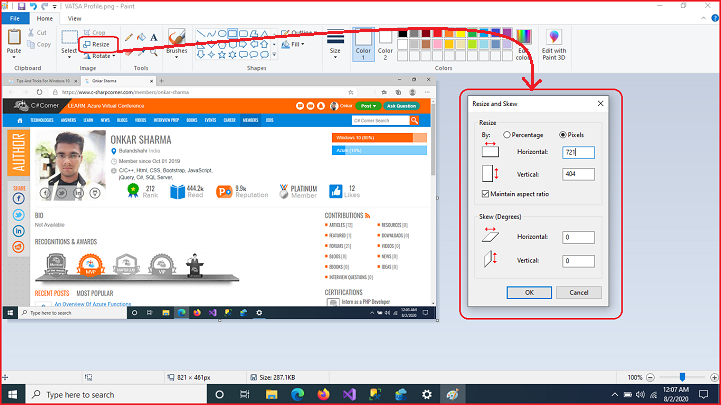The height and width of the screenshot is (405, 721).
Task: Select the Five-point star shape
Action: pos(222,55)
